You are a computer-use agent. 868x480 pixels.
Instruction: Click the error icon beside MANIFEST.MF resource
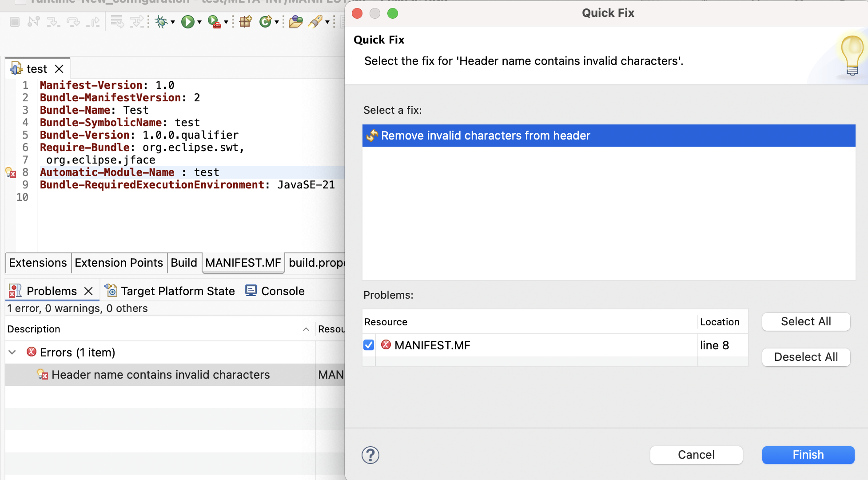pyautogui.click(x=386, y=344)
